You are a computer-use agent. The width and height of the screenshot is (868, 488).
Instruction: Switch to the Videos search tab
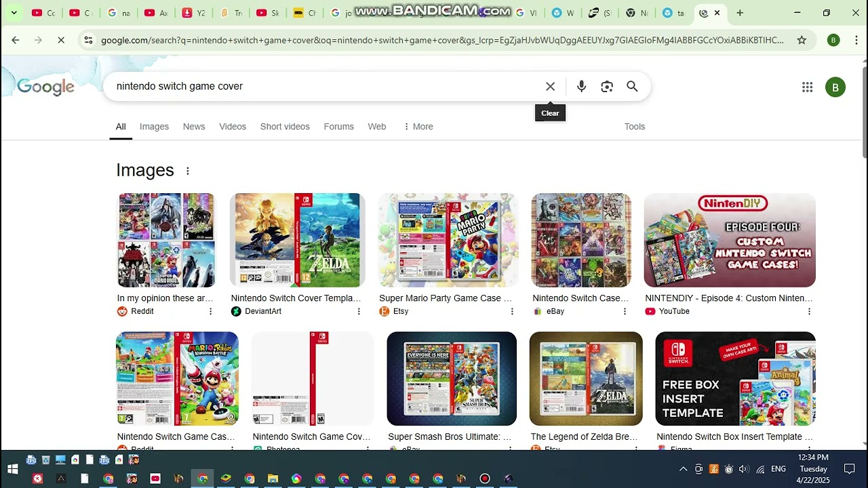coord(233,127)
